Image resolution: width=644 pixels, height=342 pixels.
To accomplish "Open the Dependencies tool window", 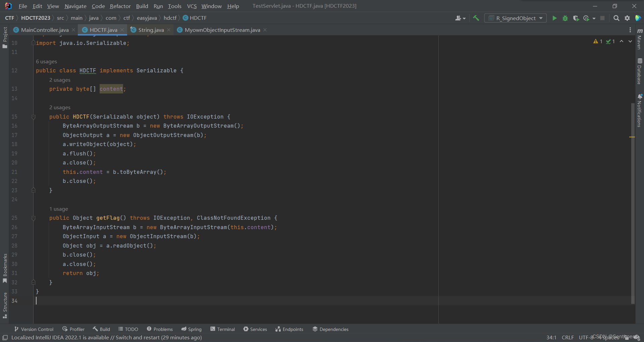I will pyautogui.click(x=330, y=329).
